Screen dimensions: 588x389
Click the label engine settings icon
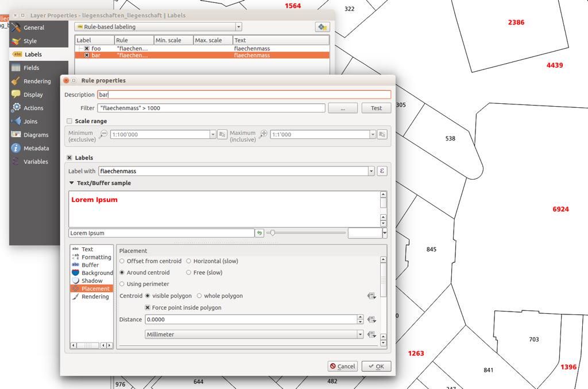coord(322,27)
